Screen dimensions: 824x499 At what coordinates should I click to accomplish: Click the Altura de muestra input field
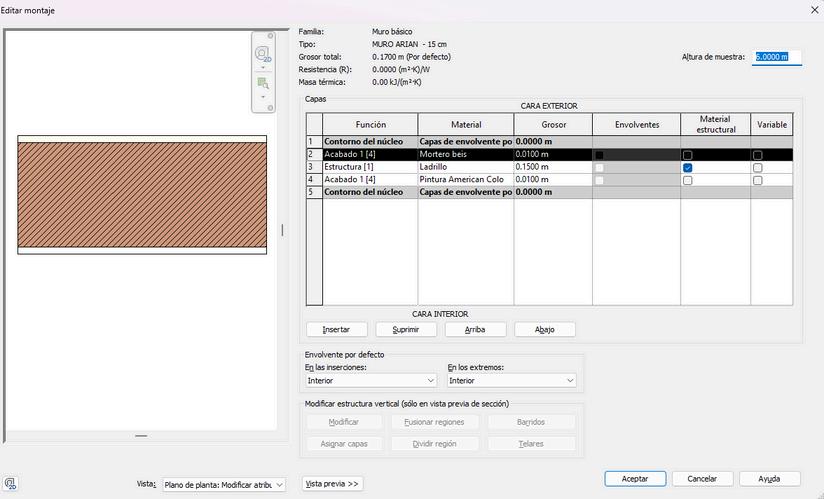click(x=777, y=57)
